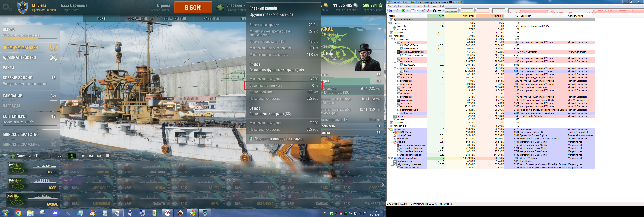This screenshot has height=217, width=644.
Task: Open System Information graph icon
Action: tap(403, 11)
